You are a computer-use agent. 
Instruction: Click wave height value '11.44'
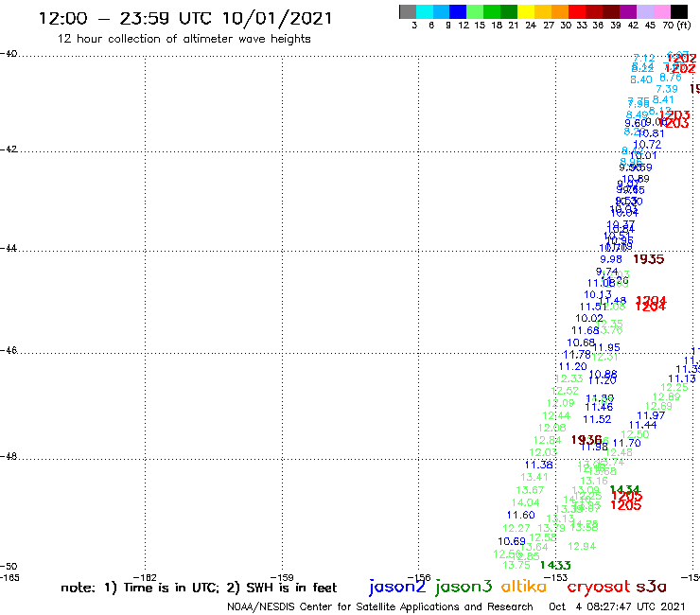pos(642,425)
